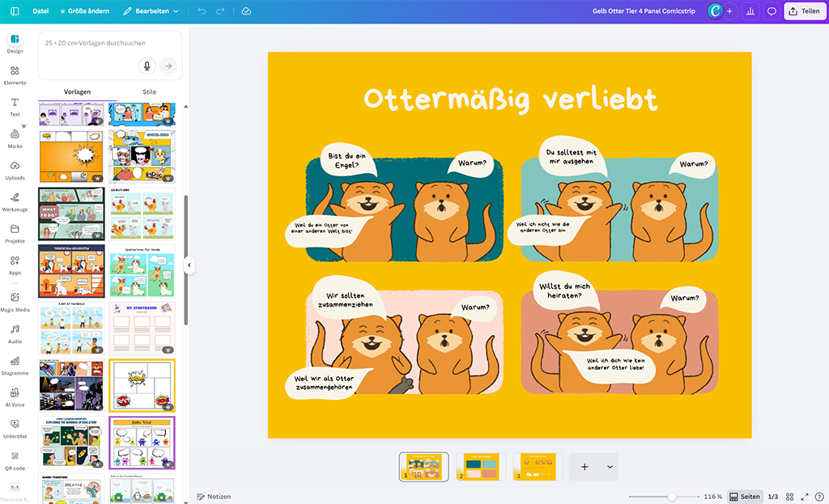Open the Werkzeuge tools panel
Viewport: 829px width, 504px height.
15,201
